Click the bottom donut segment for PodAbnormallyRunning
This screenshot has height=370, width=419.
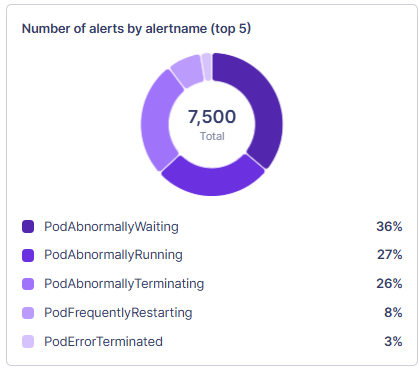pyautogui.click(x=213, y=180)
